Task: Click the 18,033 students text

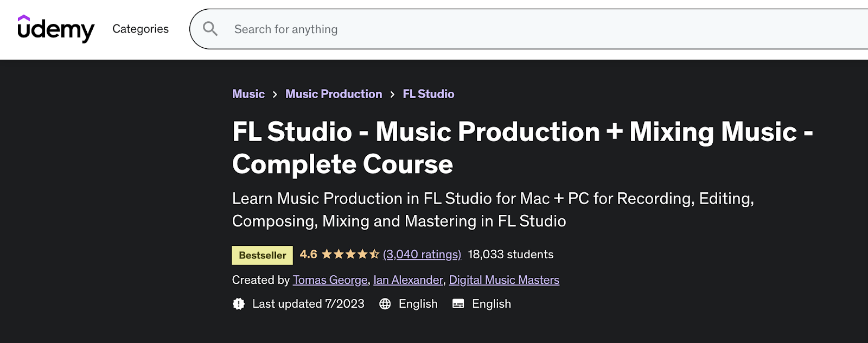Action: pos(510,254)
